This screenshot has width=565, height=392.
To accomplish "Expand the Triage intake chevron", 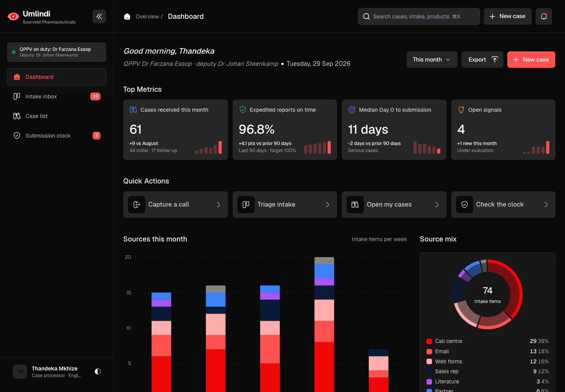I will 328,205.
